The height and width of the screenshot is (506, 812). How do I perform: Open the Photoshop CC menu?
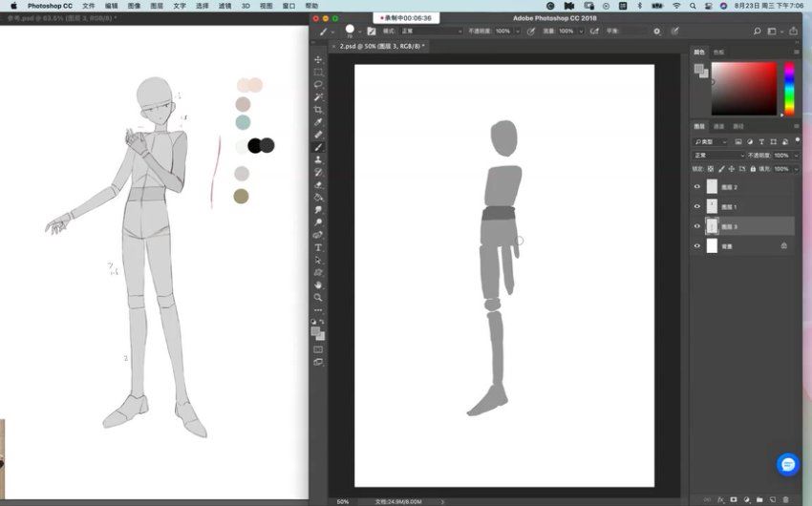50,6
